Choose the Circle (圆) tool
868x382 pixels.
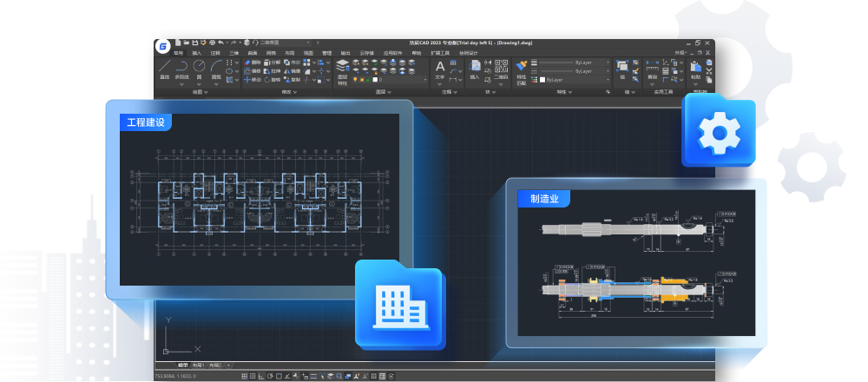(199, 69)
